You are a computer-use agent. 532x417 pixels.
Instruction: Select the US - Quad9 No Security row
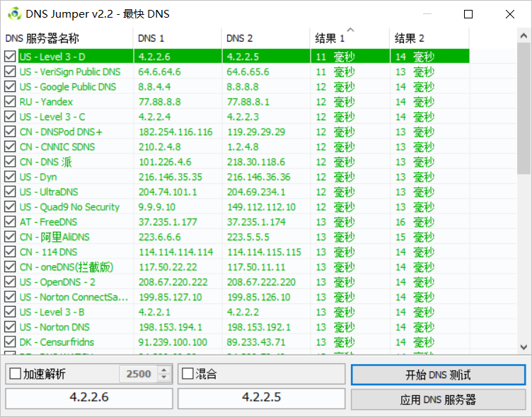click(x=237, y=207)
